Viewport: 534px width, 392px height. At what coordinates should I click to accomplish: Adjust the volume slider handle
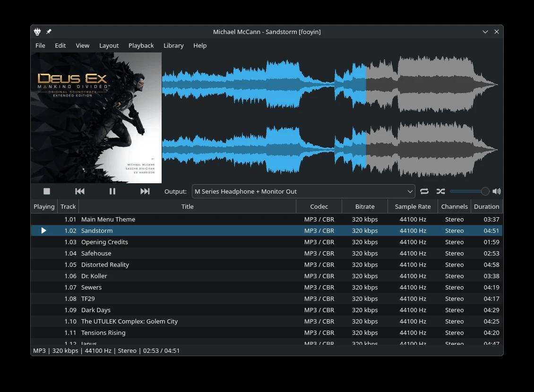coord(485,191)
